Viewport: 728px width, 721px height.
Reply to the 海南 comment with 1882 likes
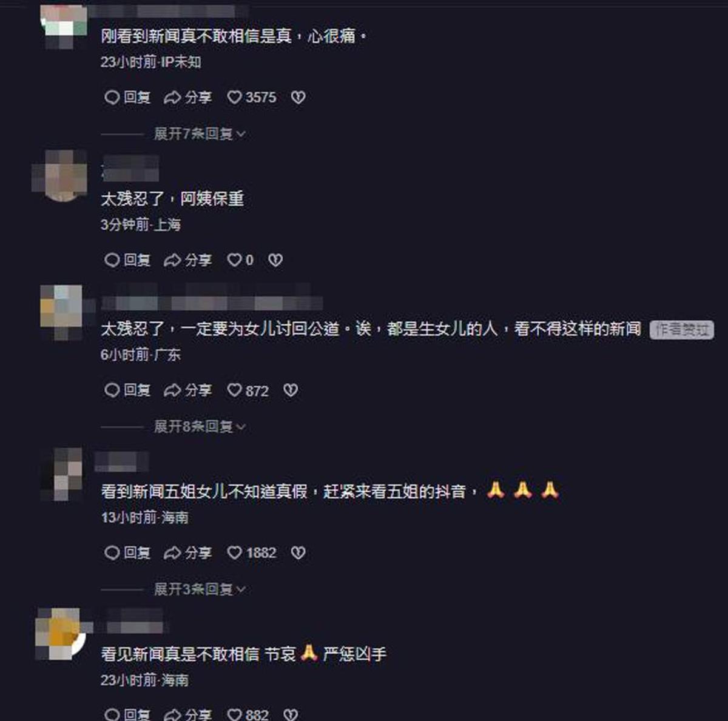tap(127, 553)
